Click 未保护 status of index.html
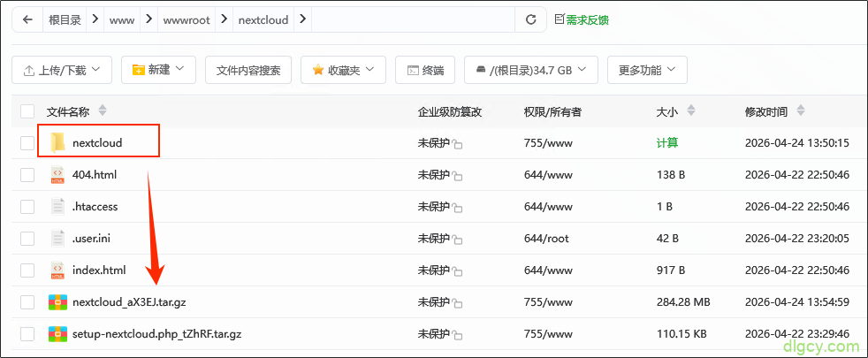 433,270
